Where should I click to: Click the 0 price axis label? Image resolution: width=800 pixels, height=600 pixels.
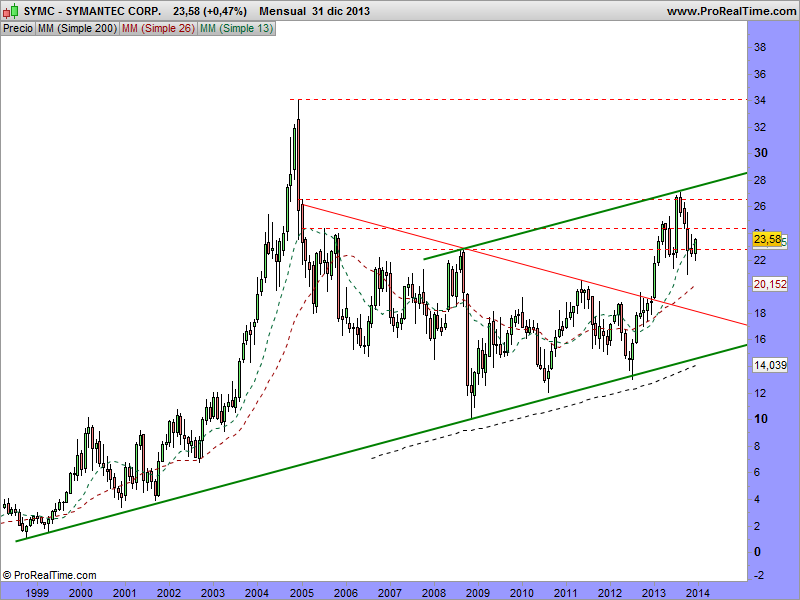[x=757, y=552]
